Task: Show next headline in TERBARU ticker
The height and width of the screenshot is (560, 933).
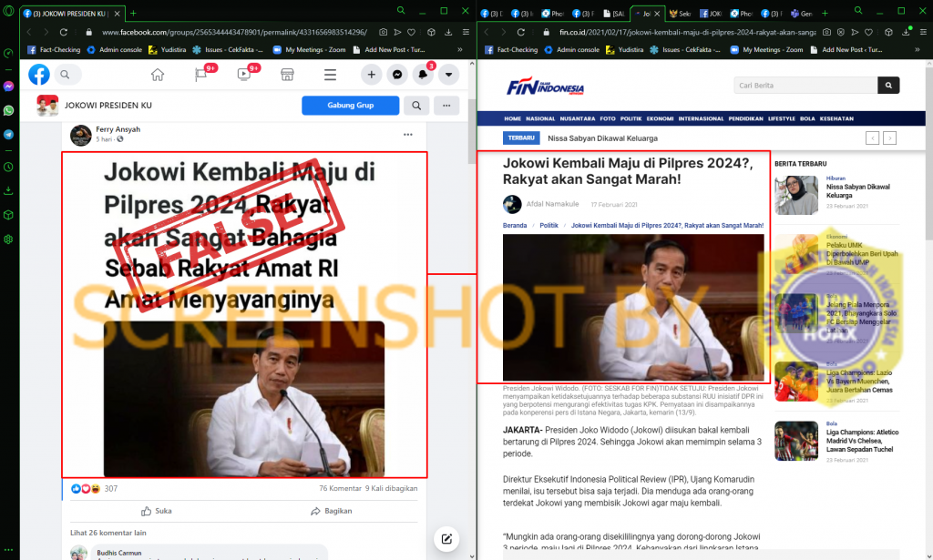Action: (x=889, y=138)
